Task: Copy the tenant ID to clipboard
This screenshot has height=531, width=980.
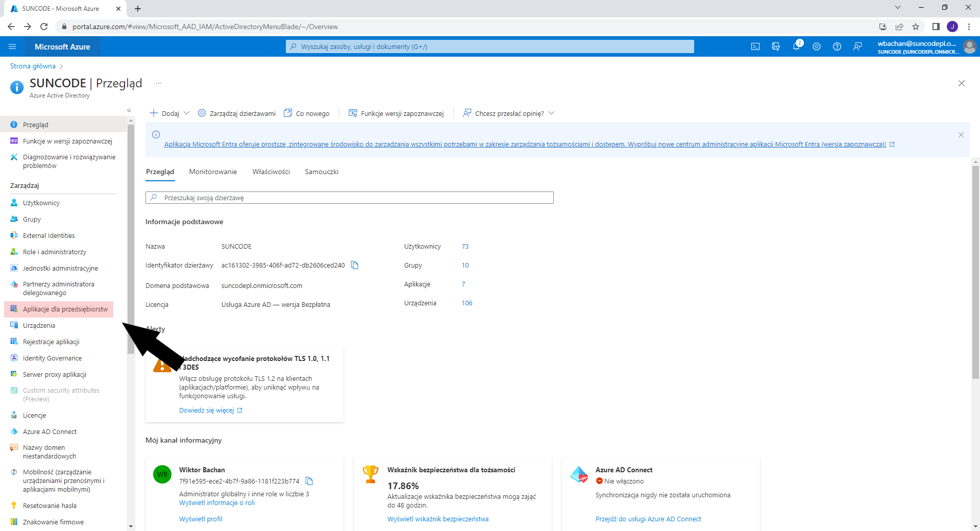Action: [355, 265]
